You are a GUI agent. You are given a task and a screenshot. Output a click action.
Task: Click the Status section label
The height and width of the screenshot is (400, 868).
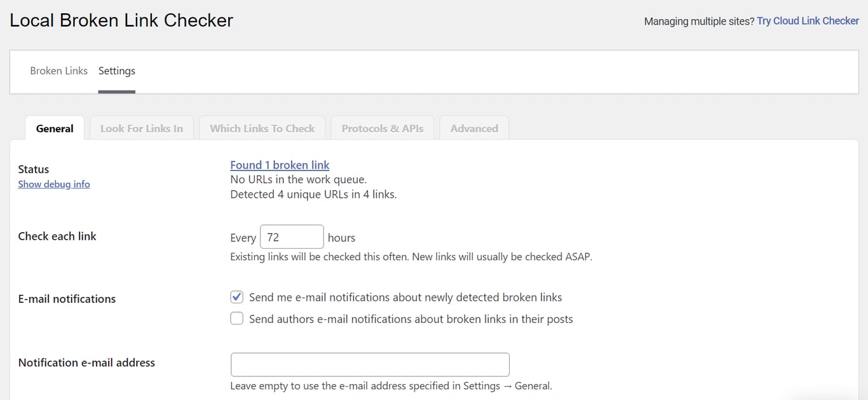click(33, 169)
